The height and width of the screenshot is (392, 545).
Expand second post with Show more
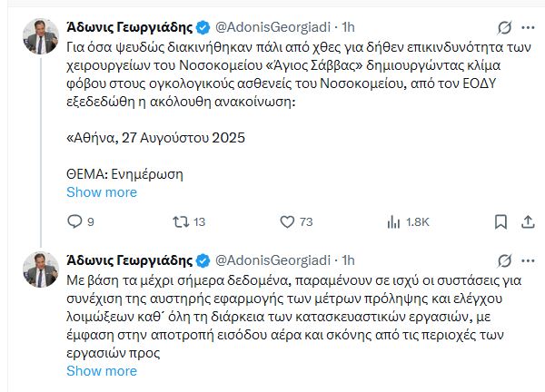click(x=102, y=370)
